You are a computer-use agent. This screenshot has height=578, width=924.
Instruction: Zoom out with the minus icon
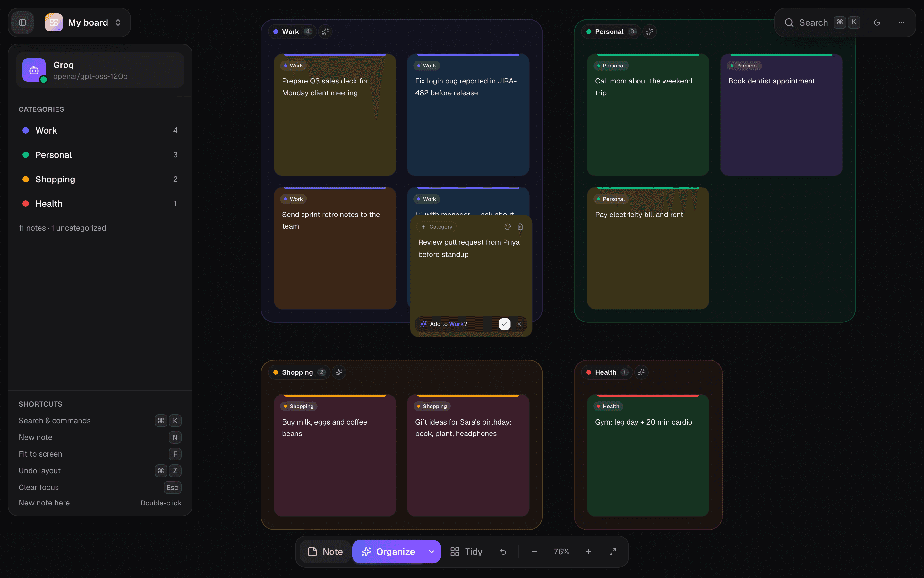click(535, 552)
